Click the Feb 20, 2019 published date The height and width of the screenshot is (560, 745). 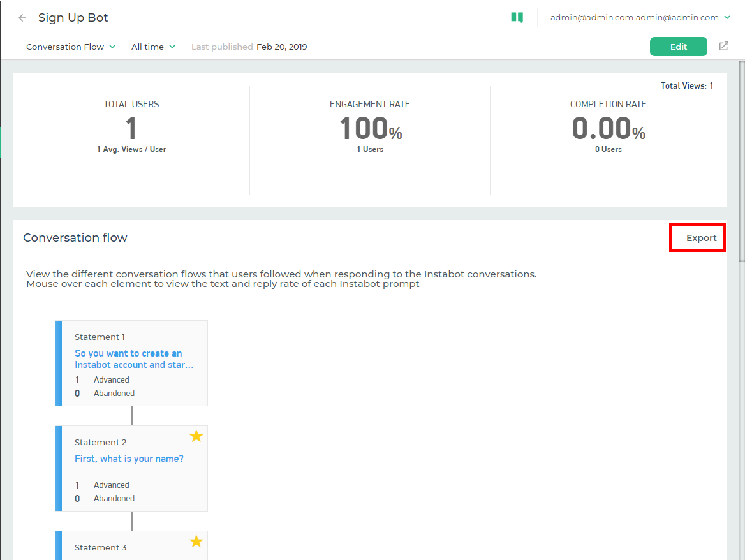[x=282, y=47]
